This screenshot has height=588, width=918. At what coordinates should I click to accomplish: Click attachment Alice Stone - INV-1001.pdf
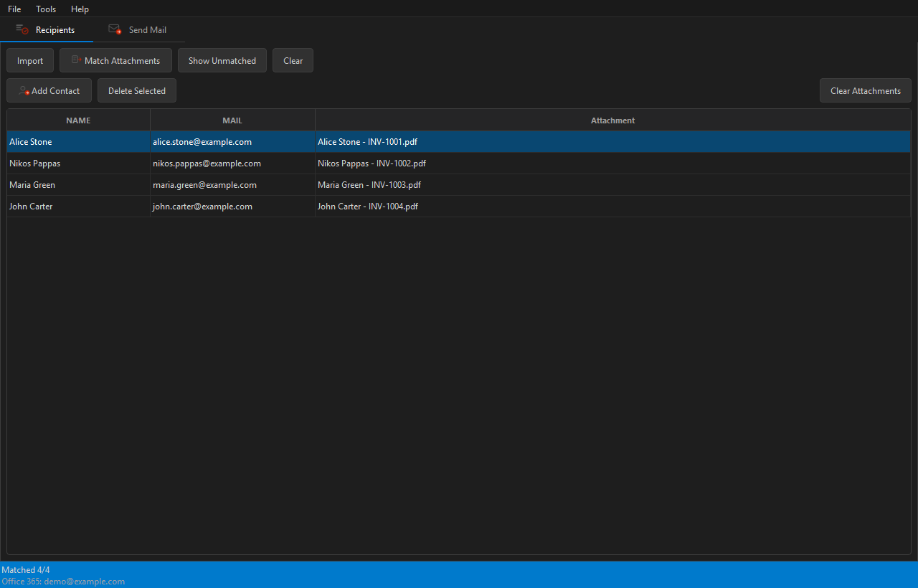(613, 142)
